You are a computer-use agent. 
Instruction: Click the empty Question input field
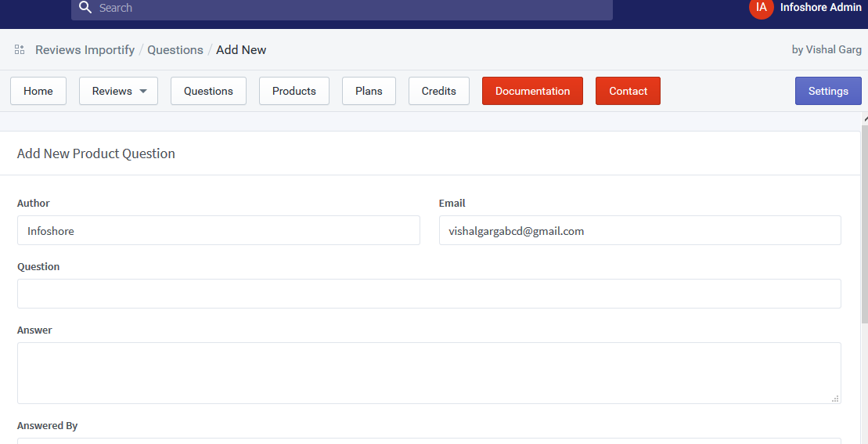click(429, 294)
